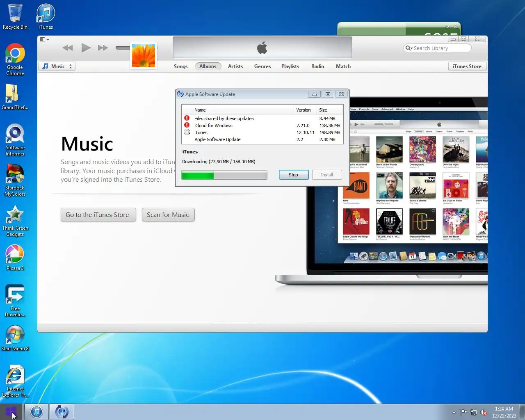The width and height of the screenshot is (525, 420).
Task: Open the Windows Start button
Action: pyautogui.click(x=11, y=412)
